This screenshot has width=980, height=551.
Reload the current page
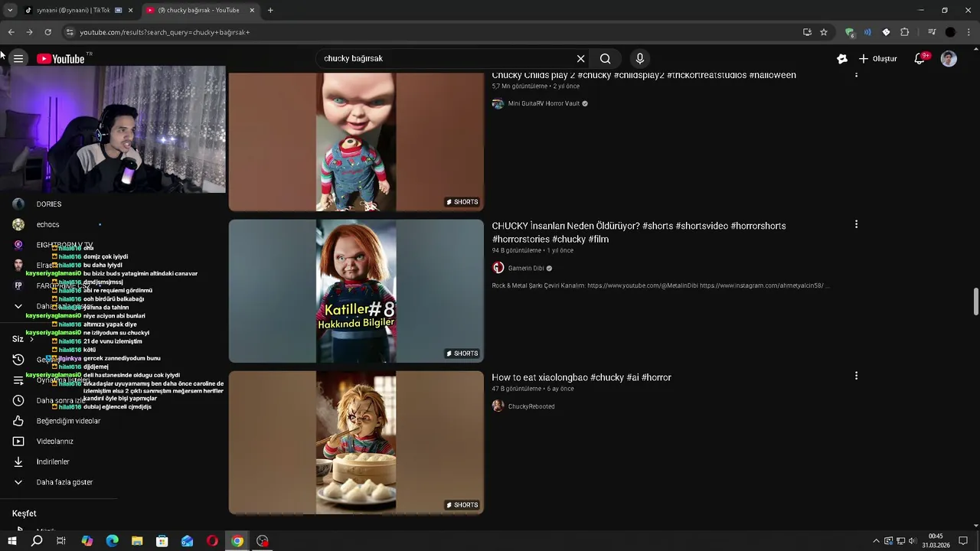(x=47, y=32)
